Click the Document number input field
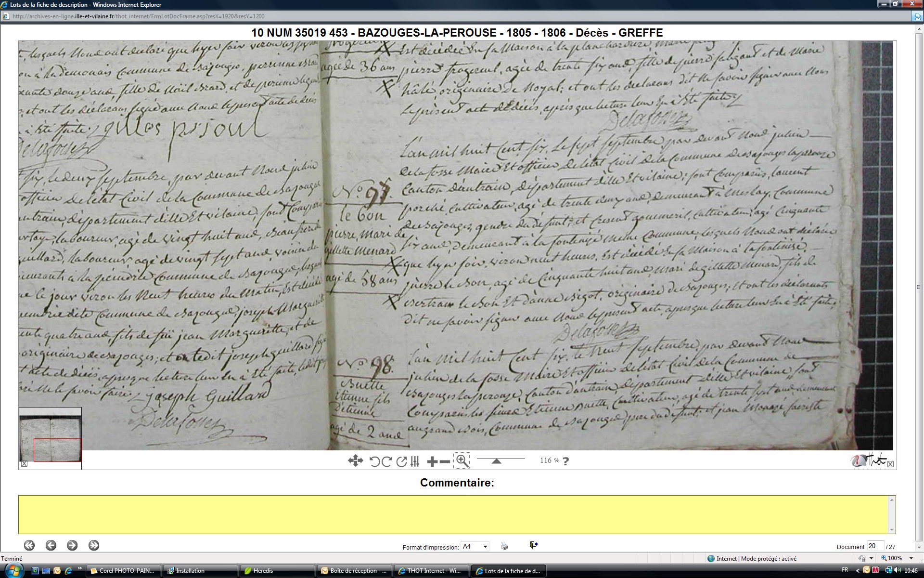 pyautogui.click(x=874, y=546)
